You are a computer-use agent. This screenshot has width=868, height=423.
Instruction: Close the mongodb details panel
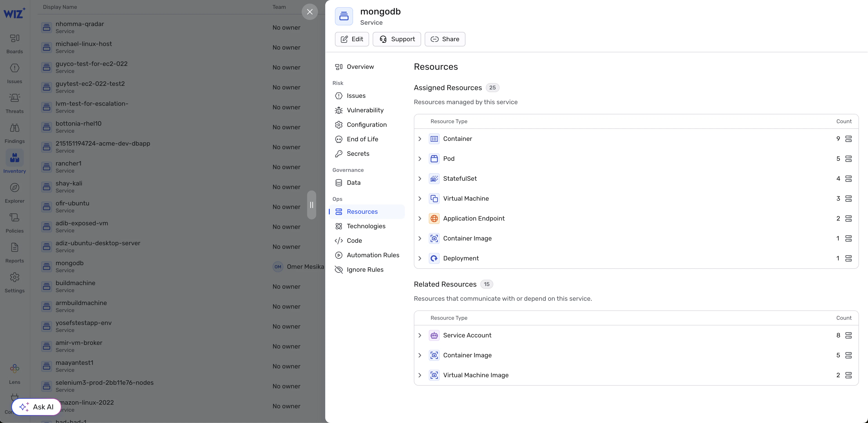pos(310,12)
